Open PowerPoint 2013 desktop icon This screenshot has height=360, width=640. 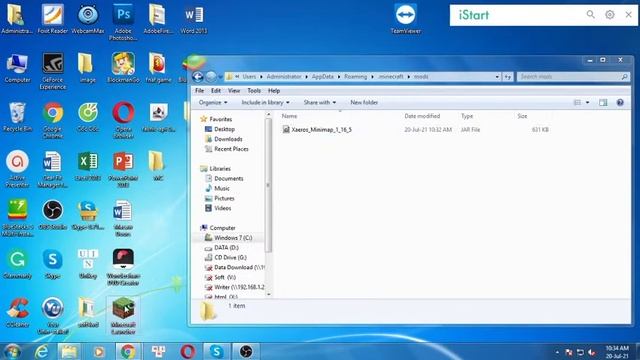pyautogui.click(x=123, y=169)
